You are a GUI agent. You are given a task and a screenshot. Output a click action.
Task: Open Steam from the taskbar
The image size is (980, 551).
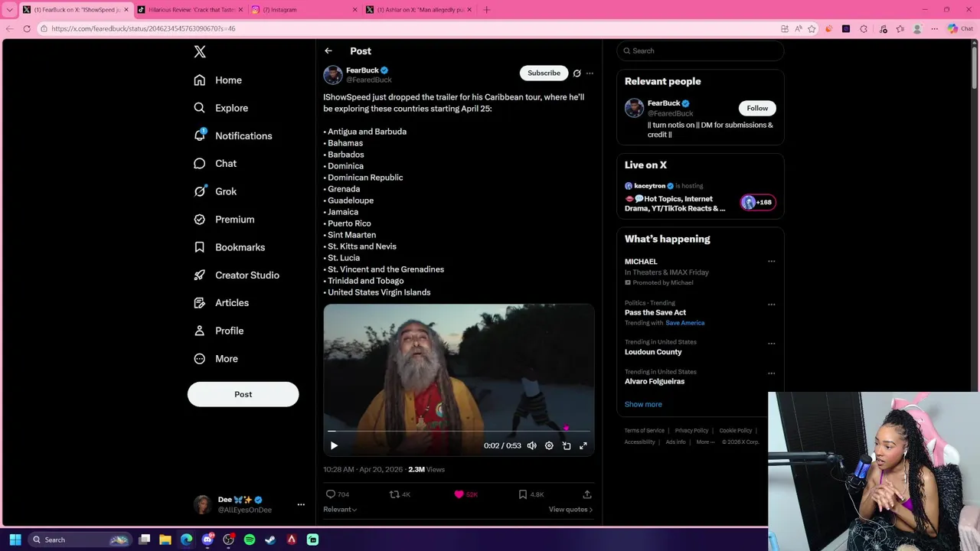[270, 540]
